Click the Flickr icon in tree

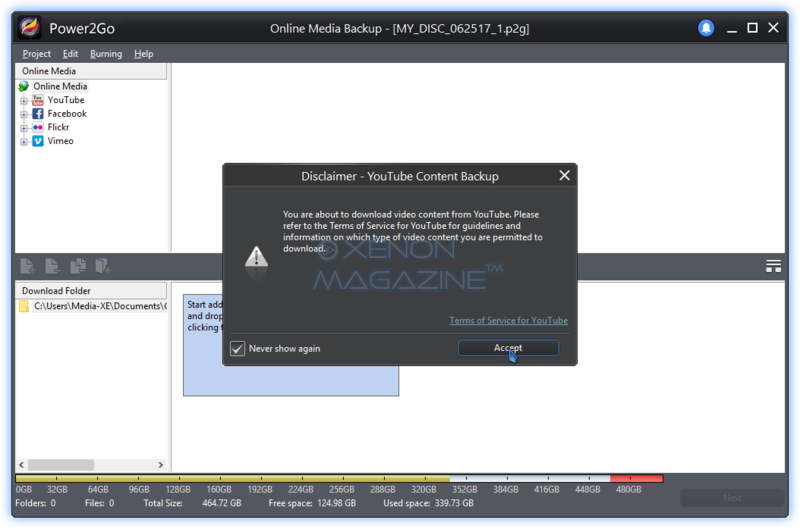tap(38, 128)
